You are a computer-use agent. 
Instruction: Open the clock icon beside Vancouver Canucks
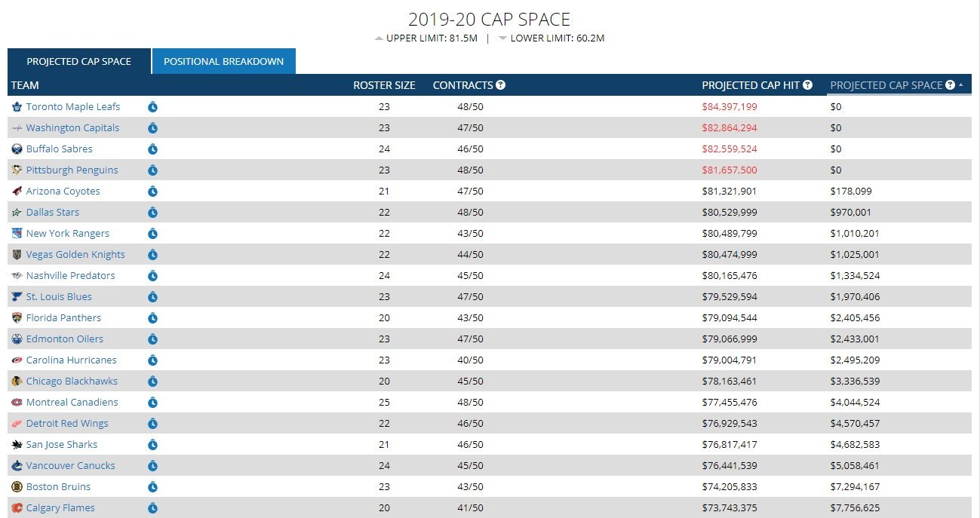point(152,466)
